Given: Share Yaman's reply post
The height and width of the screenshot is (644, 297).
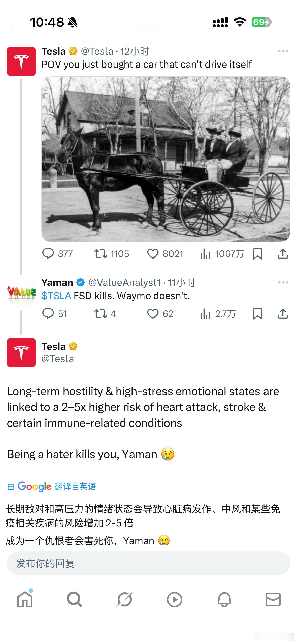Looking at the screenshot, I should 283,314.
